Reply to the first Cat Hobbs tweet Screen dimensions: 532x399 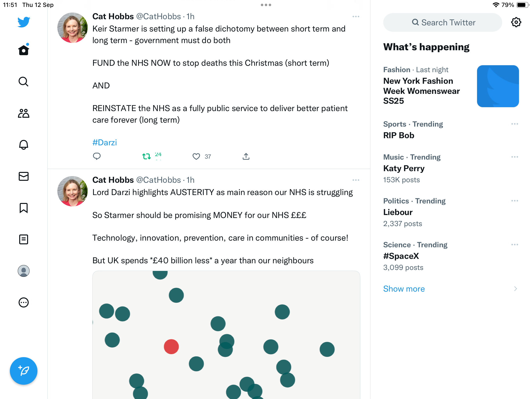pos(97,156)
